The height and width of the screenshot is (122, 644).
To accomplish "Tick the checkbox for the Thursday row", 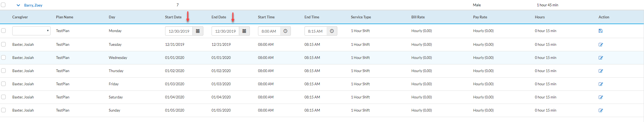I will tap(4, 71).
